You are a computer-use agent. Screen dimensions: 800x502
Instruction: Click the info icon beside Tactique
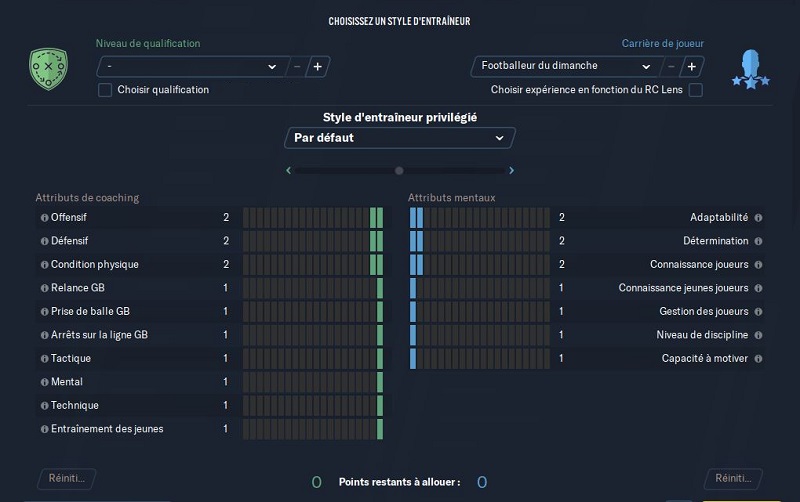point(44,359)
